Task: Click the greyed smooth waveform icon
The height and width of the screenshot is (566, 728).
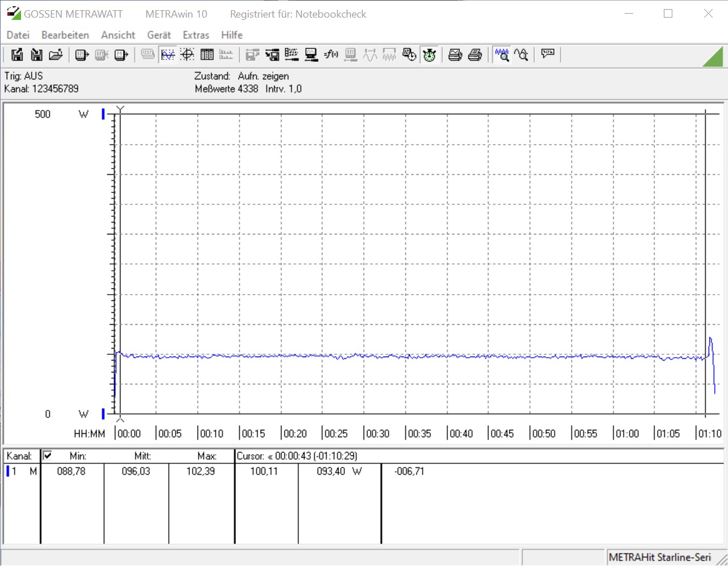Action: pyautogui.click(x=370, y=54)
